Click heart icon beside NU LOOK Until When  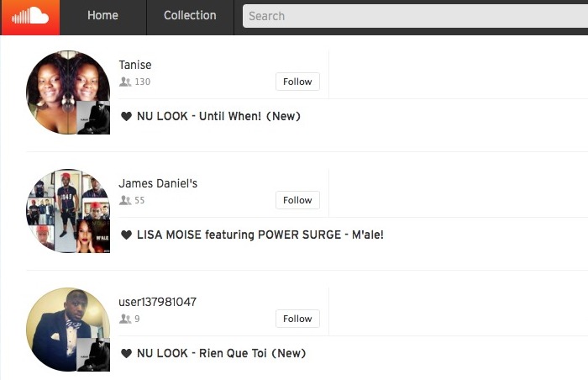[x=126, y=116]
